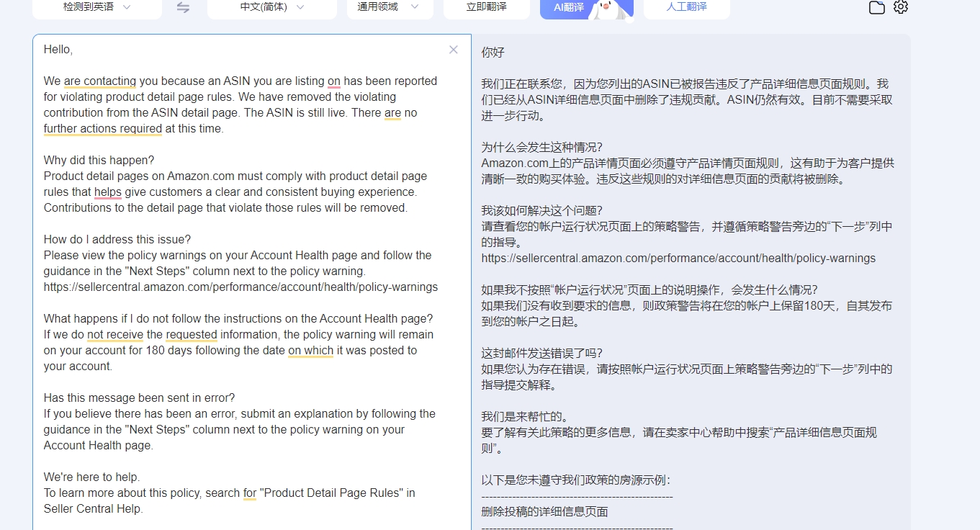Click the red-underlined word "helps"
This screenshot has height=530, width=980.
108,192
